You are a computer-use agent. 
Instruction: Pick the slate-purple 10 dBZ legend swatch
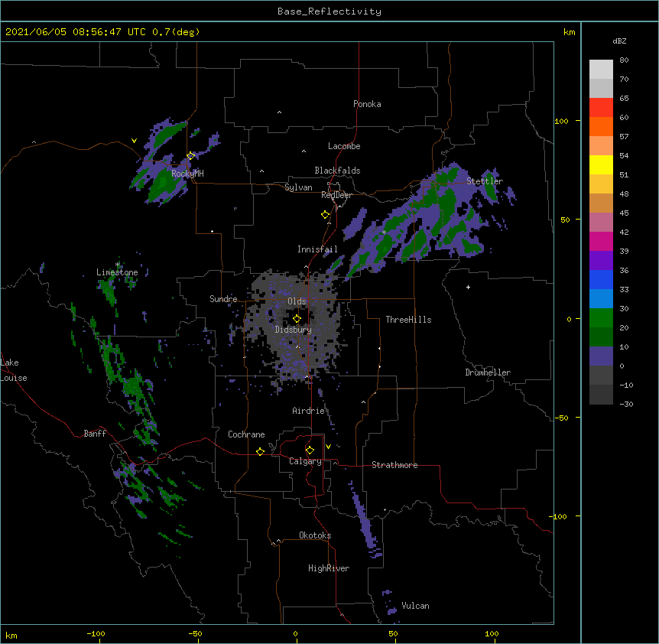pyautogui.click(x=601, y=356)
